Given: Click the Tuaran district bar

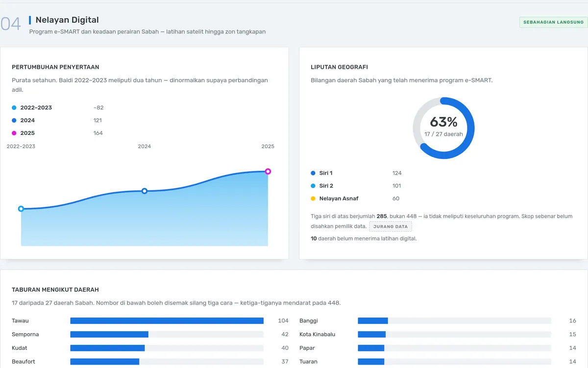Looking at the screenshot, I should [x=455, y=362].
